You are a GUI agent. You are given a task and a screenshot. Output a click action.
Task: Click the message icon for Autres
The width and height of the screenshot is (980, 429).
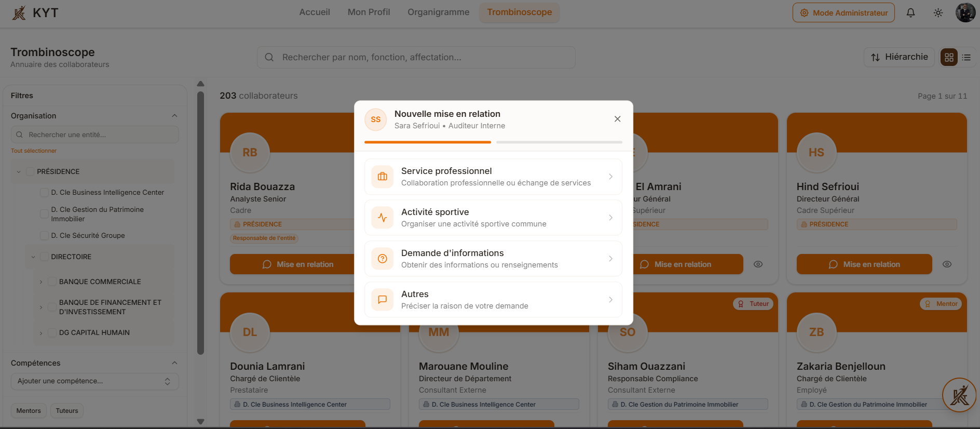click(x=383, y=300)
